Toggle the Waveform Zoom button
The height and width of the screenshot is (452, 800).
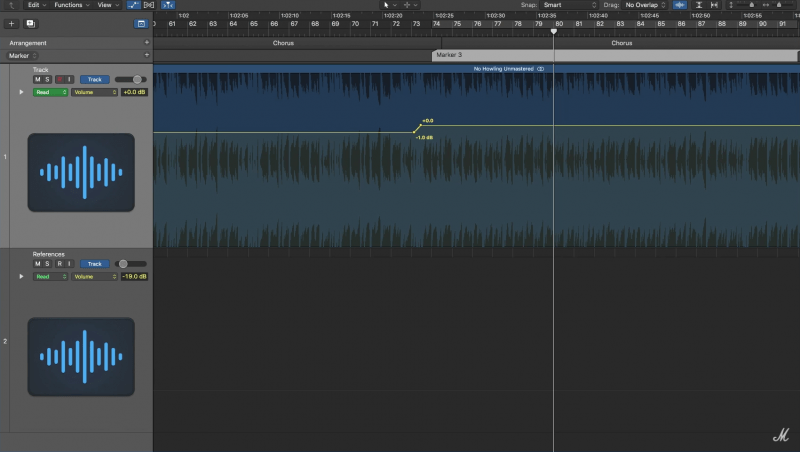click(x=679, y=5)
